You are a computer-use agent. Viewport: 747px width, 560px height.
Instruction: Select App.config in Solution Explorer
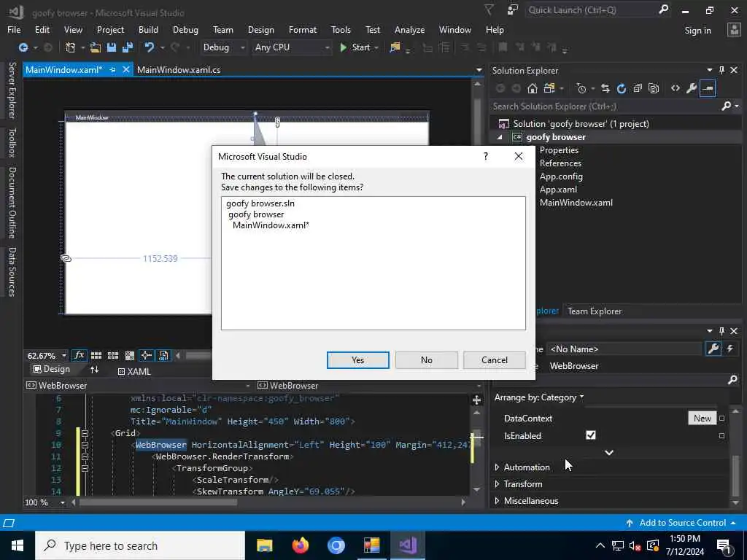pos(561,176)
